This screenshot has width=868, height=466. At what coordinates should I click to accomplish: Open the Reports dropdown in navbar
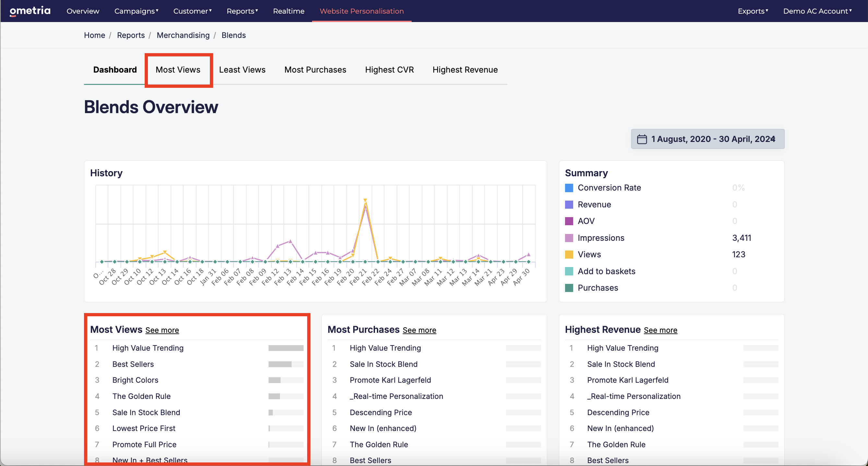242,11
